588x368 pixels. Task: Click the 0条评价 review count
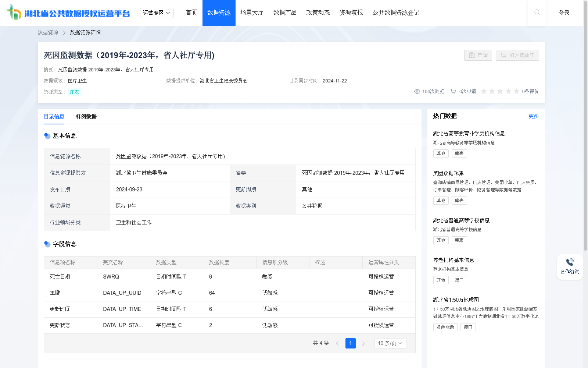tap(530, 91)
